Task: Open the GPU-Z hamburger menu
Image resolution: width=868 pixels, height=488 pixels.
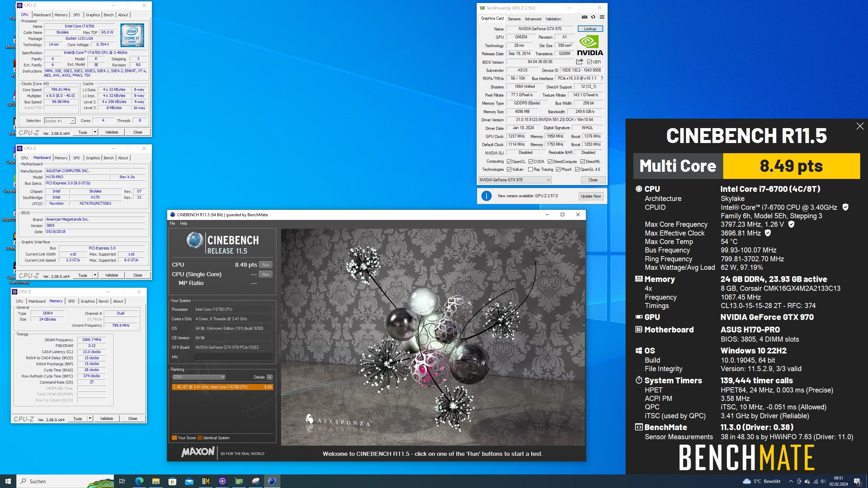Action: click(x=602, y=17)
